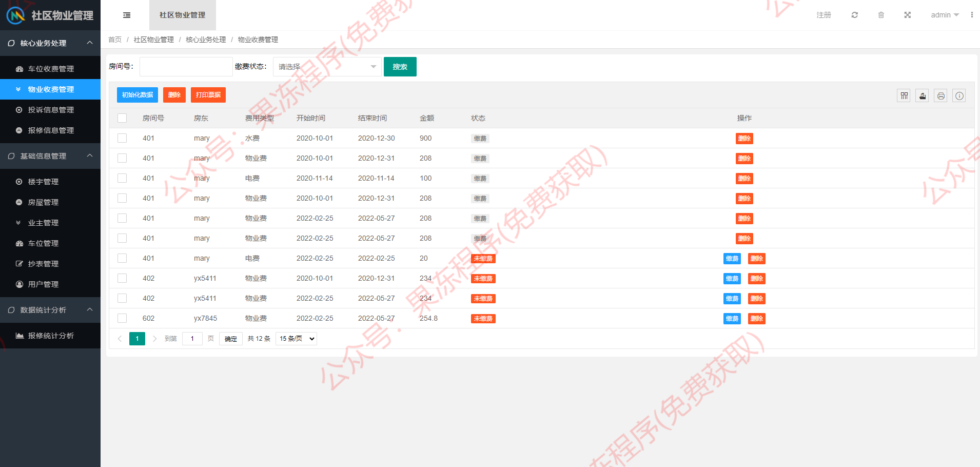Open 车位收费管理 in sidebar
The height and width of the screenshot is (467, 980).
click(x=50, y=69)
